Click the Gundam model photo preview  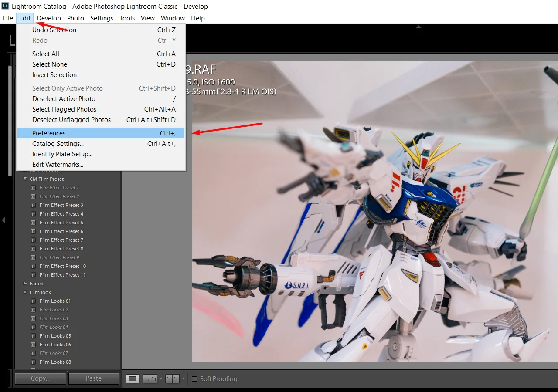(x=375, y=211)
